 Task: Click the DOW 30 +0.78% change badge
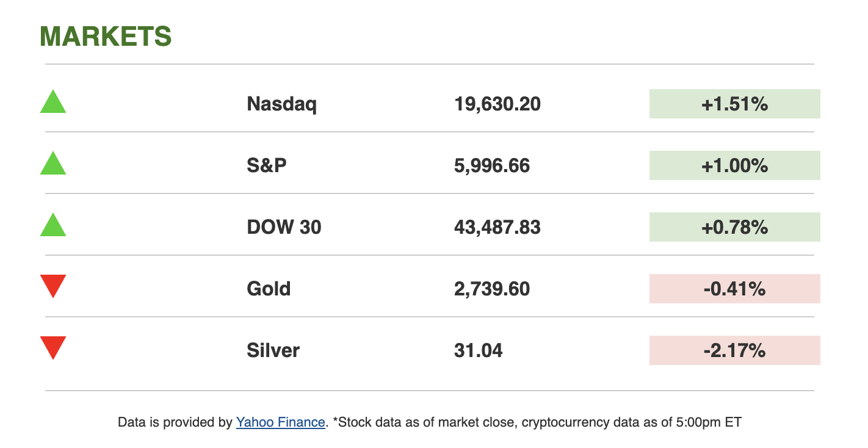coord(734,227)
